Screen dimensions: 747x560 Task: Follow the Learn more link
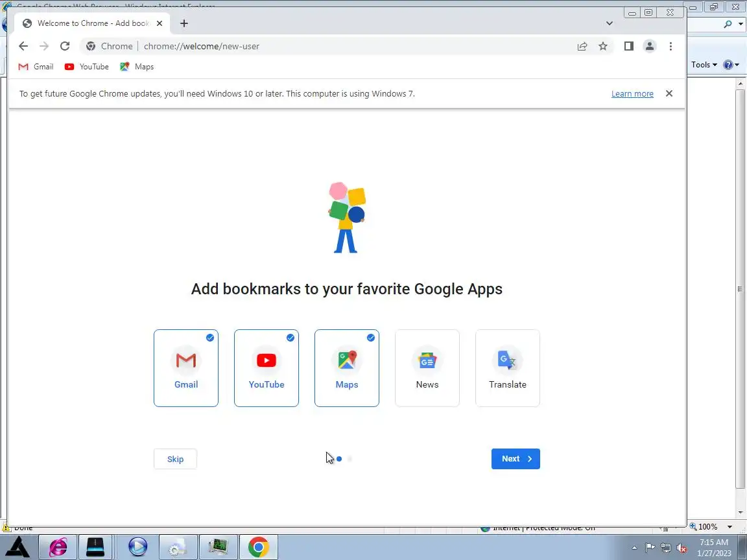click(x=632, y=94)
